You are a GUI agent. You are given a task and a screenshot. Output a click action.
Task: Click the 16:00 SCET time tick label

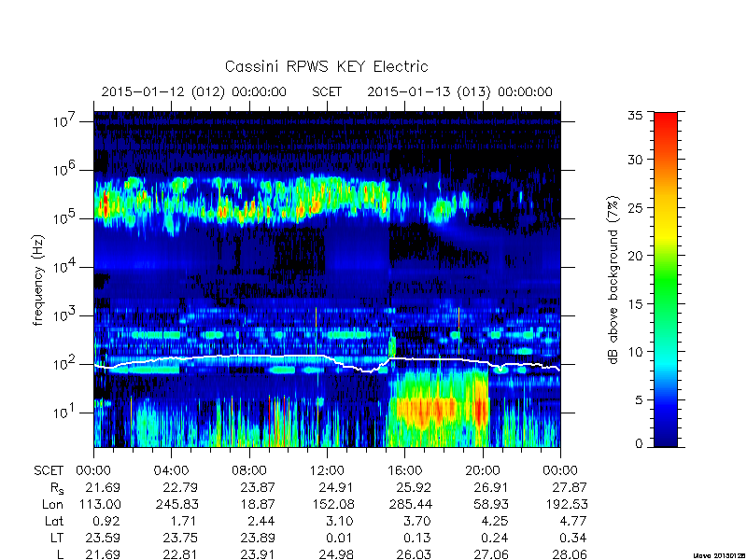coord(404,471)
